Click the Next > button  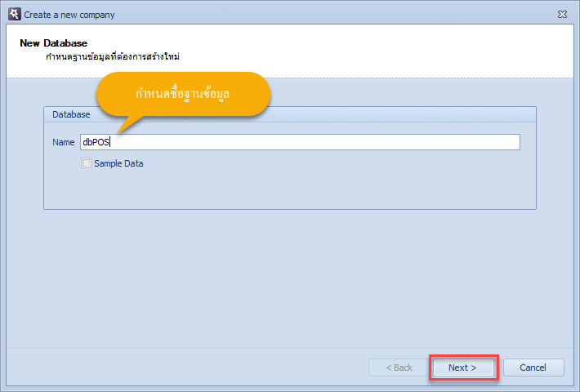tap(463, 367)
